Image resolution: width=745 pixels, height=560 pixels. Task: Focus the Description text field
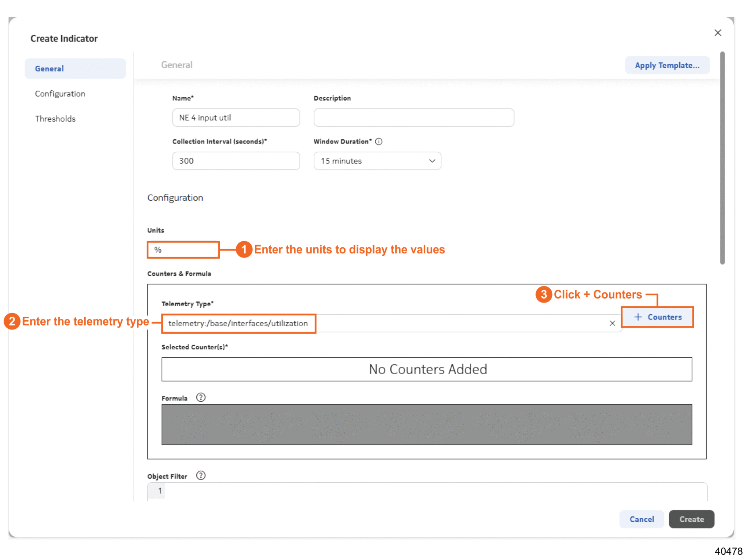(x=413, y=118)
